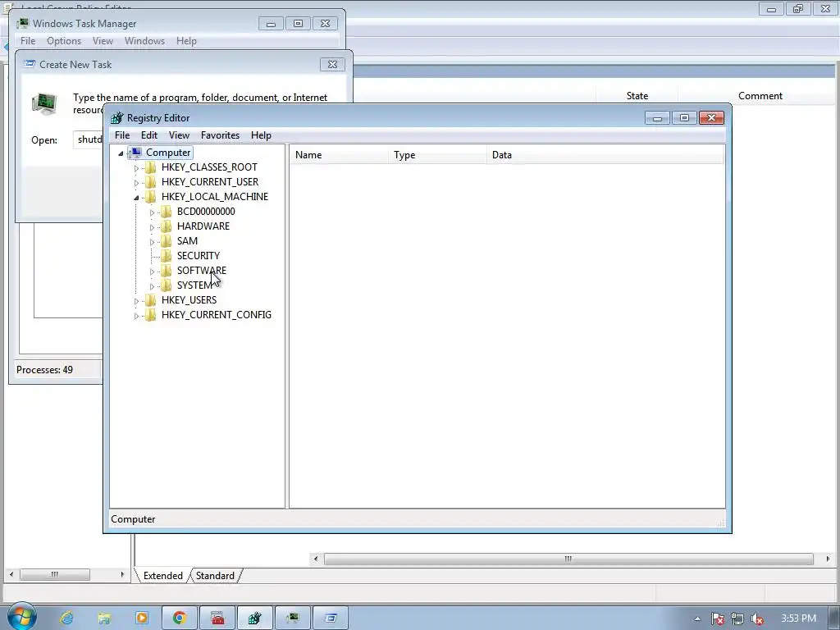This screenshot has width=840, height=630.
Task: Click the SOFTWARE folder icon
Action: pos(166,270)
